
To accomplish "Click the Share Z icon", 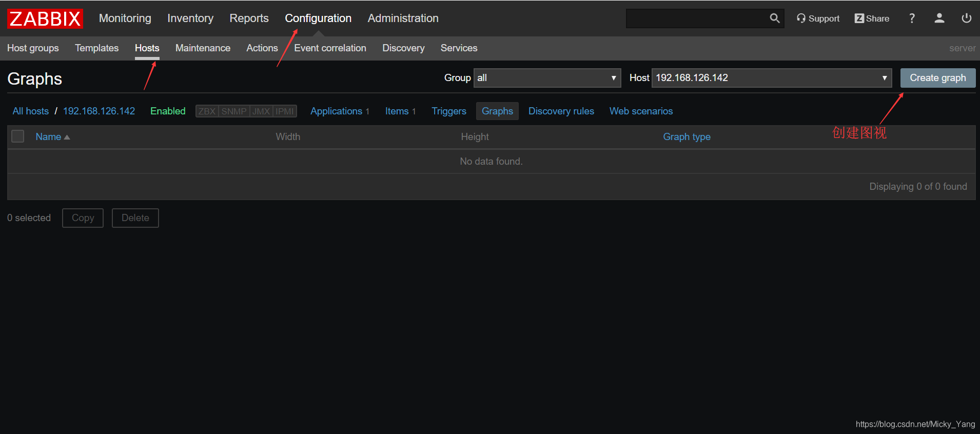I will 872,18.
